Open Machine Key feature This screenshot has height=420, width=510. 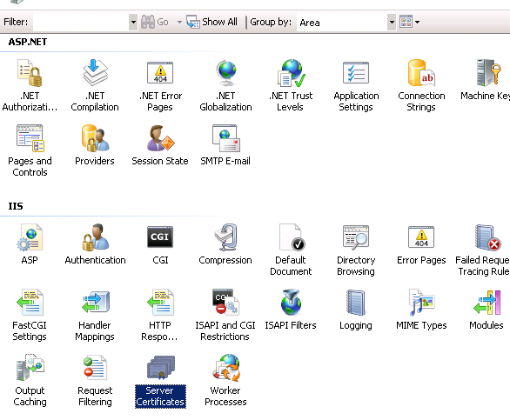point(486,80)
